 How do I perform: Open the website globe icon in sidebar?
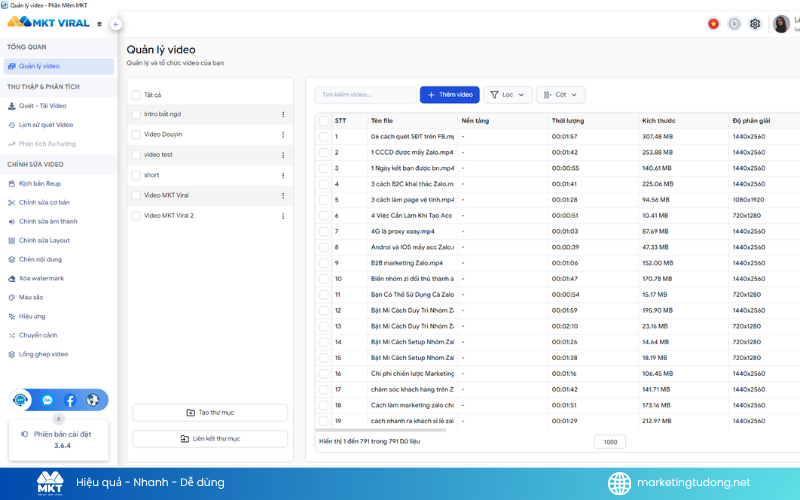coord(92,400)
